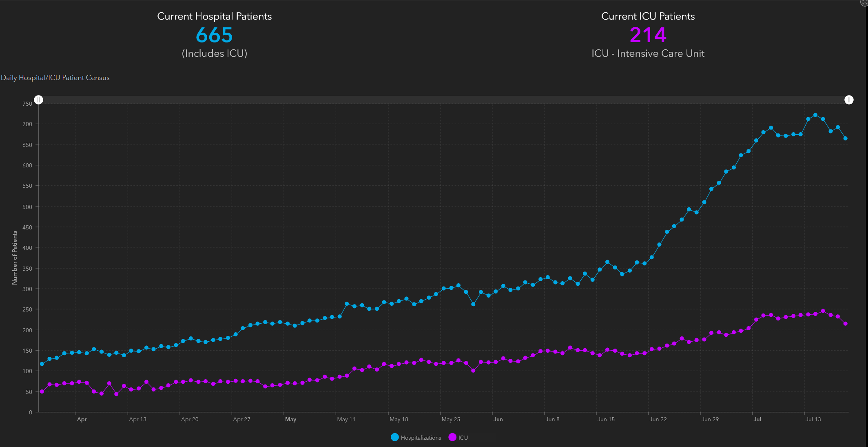Click the Jun 22 x-axis label

tap(658, 419)
